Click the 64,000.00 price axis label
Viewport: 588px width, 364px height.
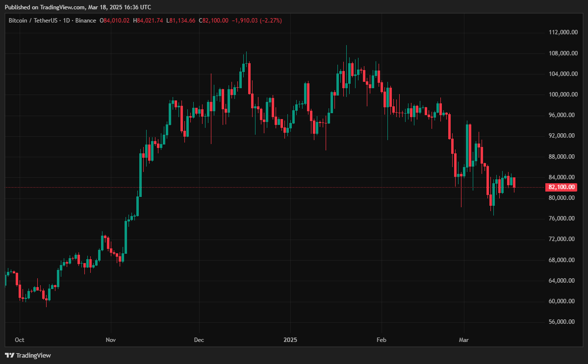[562, 281]
